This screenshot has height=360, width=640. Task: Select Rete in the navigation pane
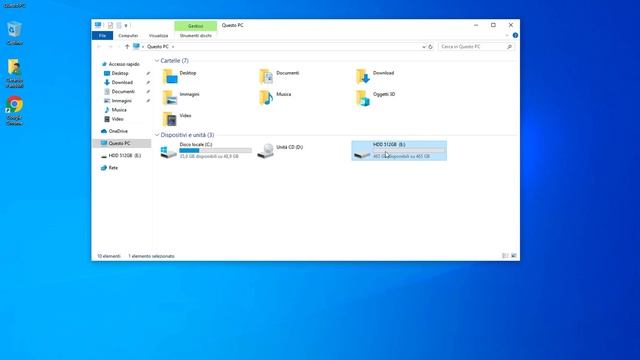[x=113, y=168]
